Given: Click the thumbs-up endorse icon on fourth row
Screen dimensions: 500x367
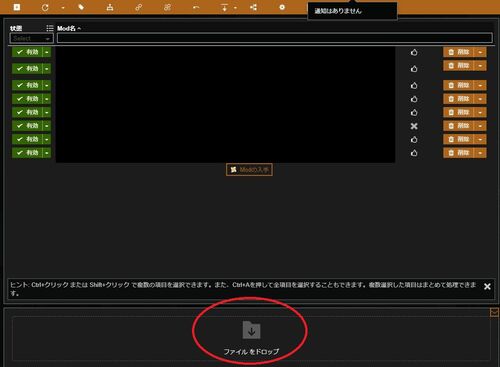Looking at the screenshot, I should coord(414,99).
